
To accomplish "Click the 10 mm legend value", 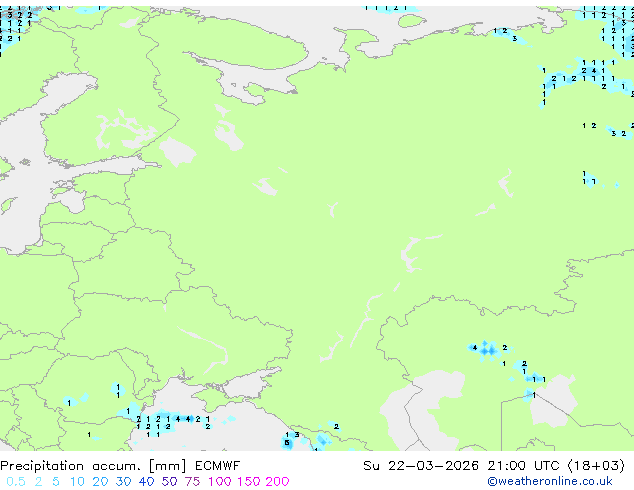I will (77, 482).
